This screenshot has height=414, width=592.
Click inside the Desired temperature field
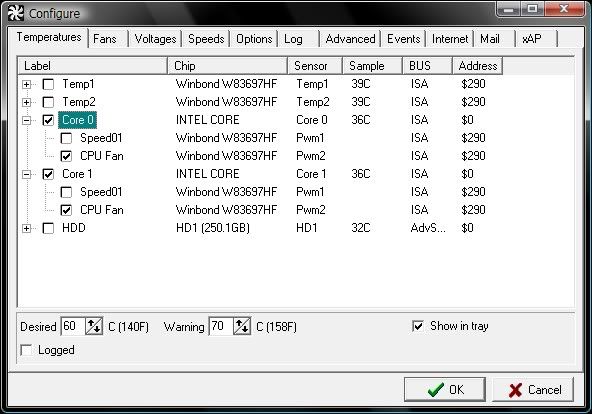[73, 326]
